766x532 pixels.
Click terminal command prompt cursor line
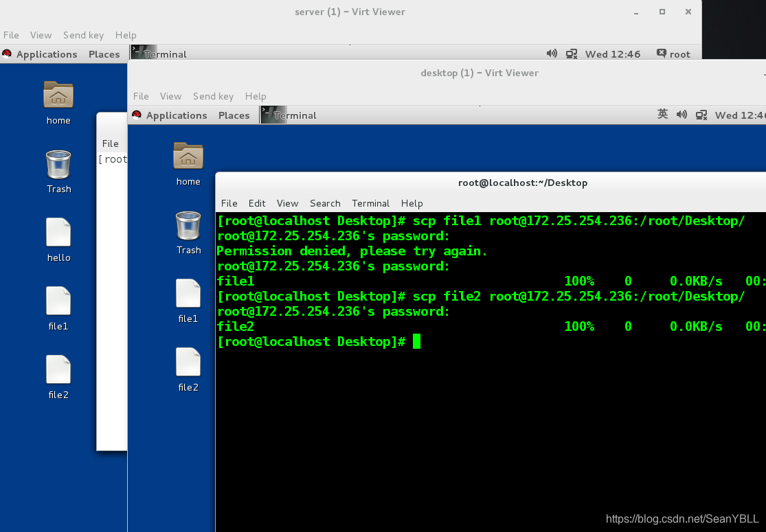click(319, 341)
